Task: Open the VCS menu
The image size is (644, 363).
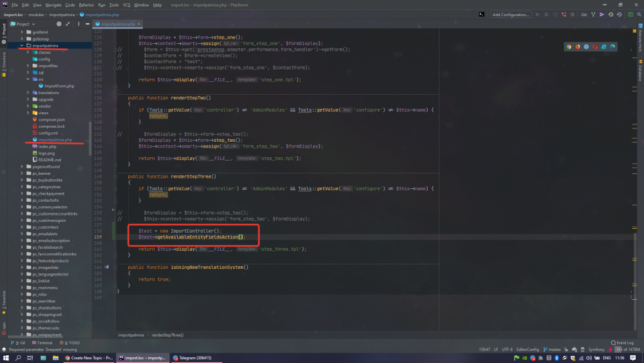Action: pos(126,5)
